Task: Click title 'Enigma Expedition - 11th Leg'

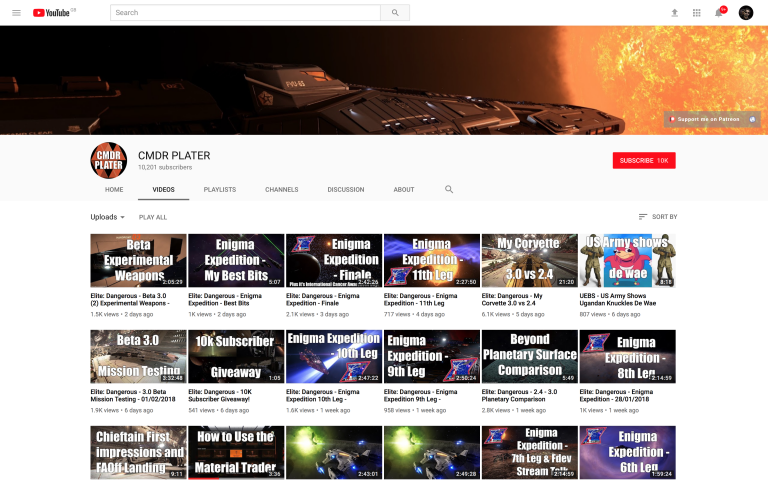Action: [421, 300]
